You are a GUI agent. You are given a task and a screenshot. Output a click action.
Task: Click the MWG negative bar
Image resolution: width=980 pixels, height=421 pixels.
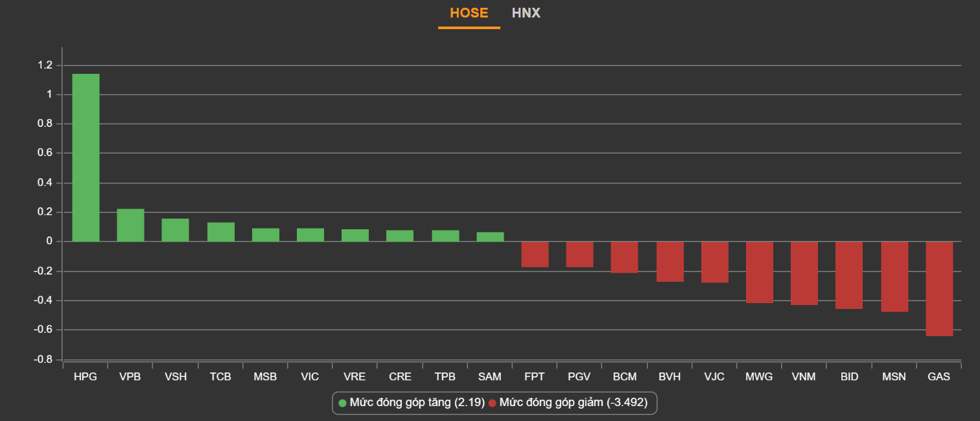click(760, 272)
